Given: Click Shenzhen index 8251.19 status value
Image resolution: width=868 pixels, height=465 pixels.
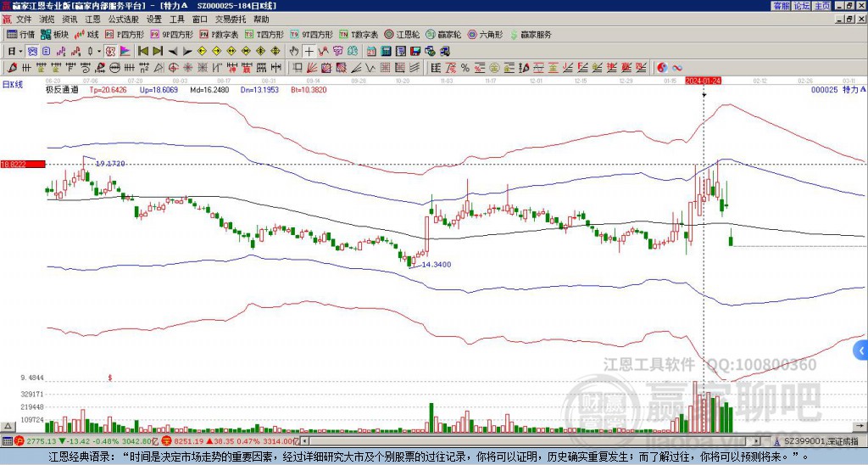Looking at the screenshot, I should [x=188, y=441].
